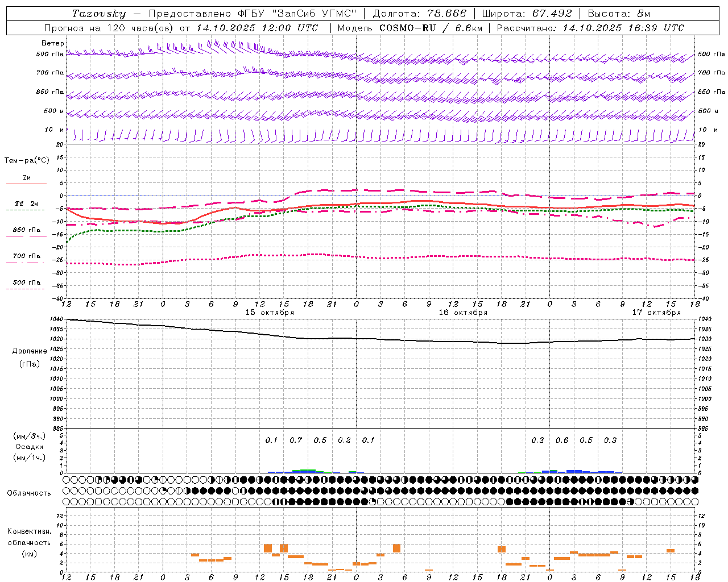728x582 pixels.
Task: Click the Рассчитано: 14.10.2025 16:39 UTC text
Action: click(590, 28)
